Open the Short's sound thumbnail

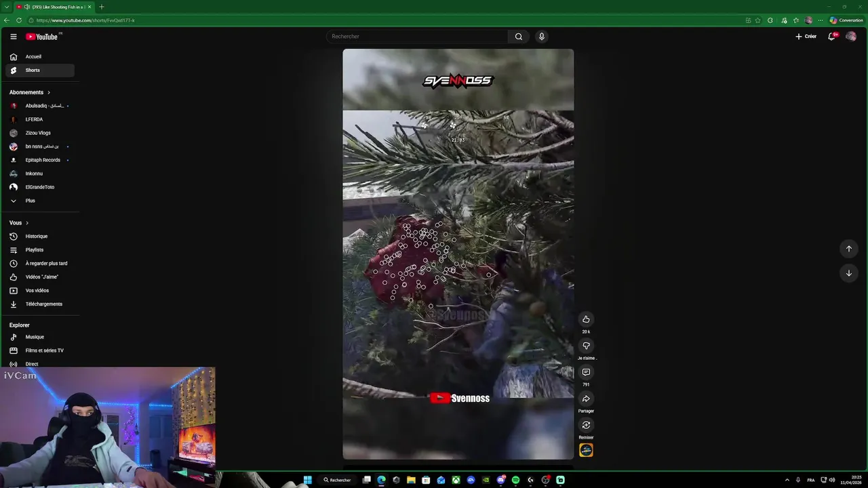[586, 451]
